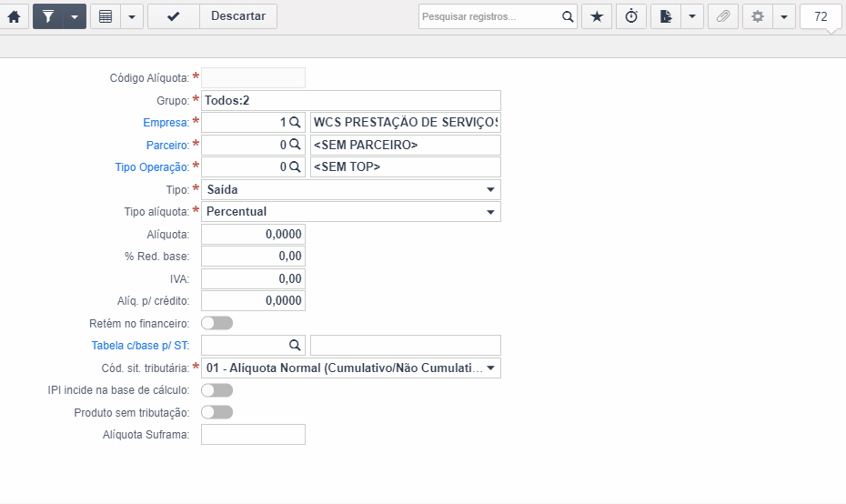Click the WCS PRESTAÇÃO DE SERVIÇOS field
The image size is (846, 504).
tap(405, 123)
